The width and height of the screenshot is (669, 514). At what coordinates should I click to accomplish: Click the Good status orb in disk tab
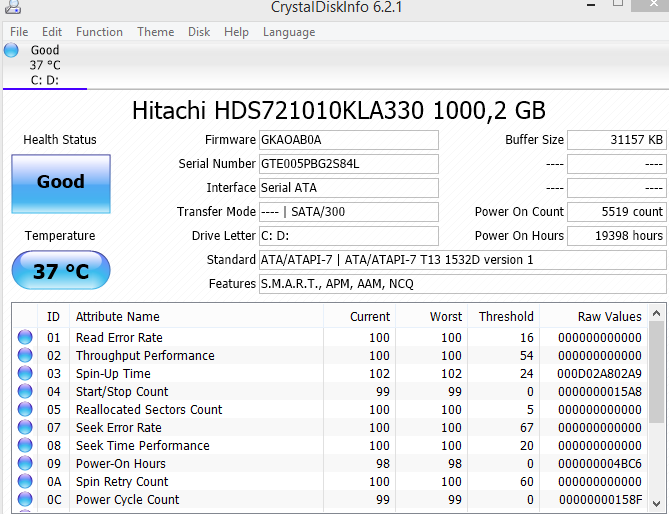coord(11,50)
